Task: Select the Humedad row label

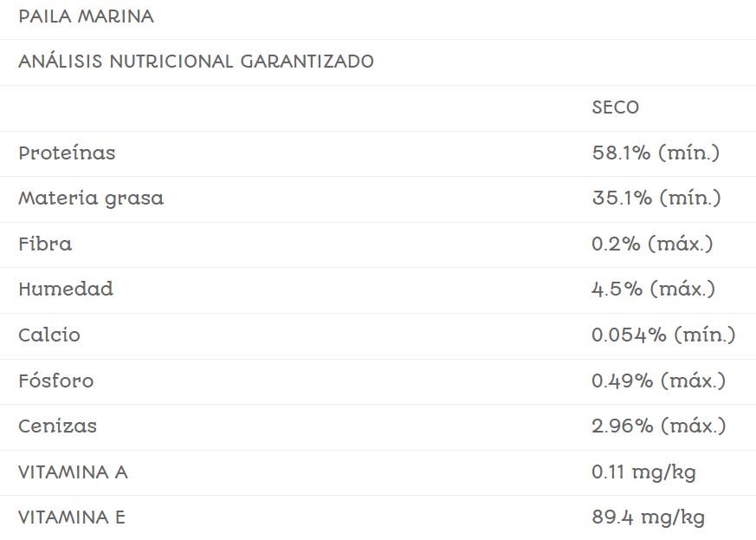Action: (66, 290)
